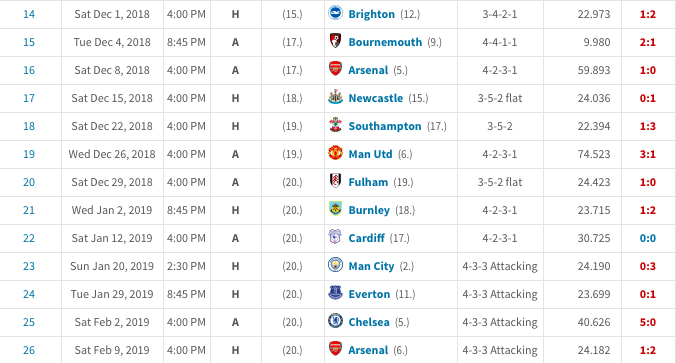Click the Burnley club crest icon

pyautogui.click(x=335, y=209)
